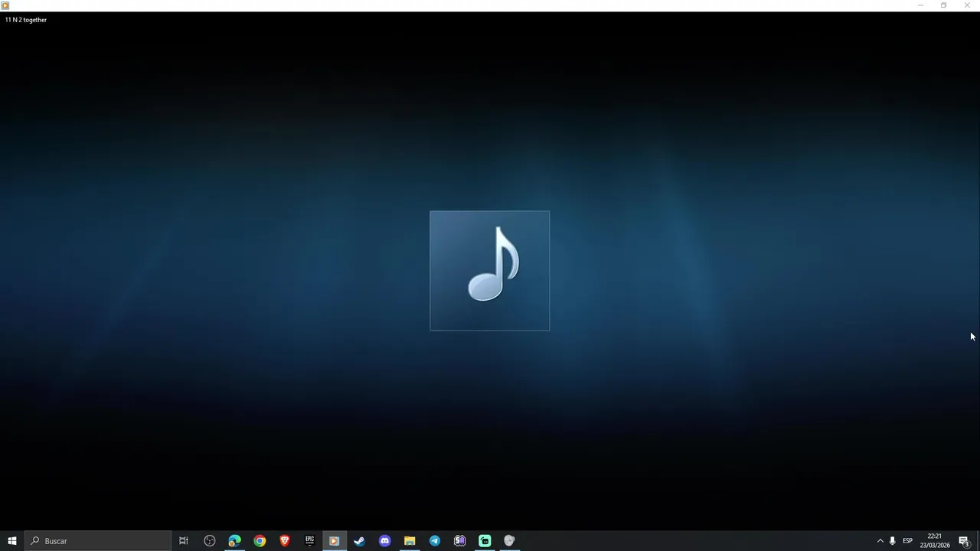
Task: Open the purple 'SA' taskbar app
Action: (459, 541)
